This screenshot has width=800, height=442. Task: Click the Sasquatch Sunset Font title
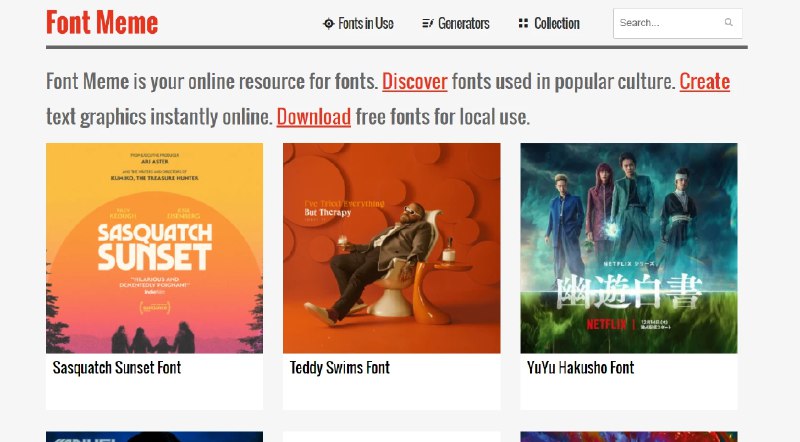[x=117, y=367]
